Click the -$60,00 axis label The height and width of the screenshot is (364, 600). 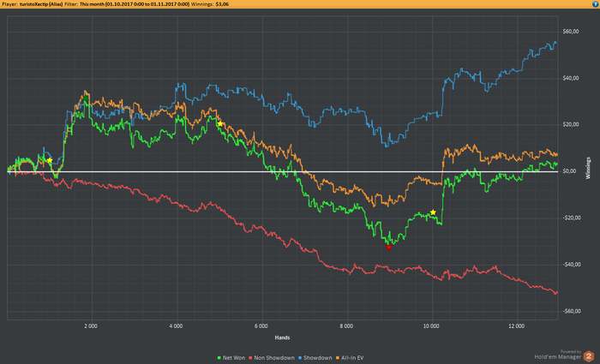coord(572,311)
